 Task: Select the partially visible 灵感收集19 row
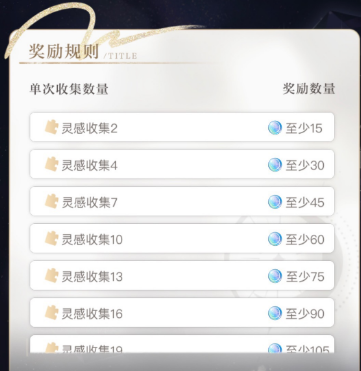[x=182, y=344]
